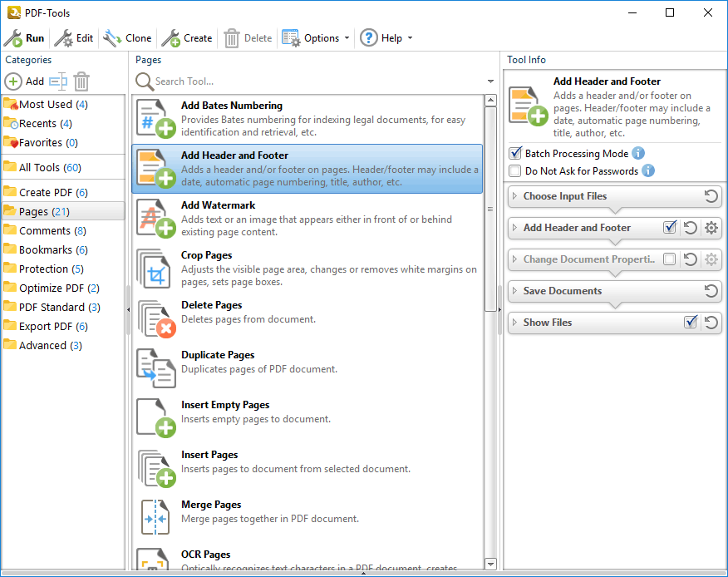728x577 pixels.
Task: Open Change Document Properties step settings gear
Action: (x=711, y=259)
